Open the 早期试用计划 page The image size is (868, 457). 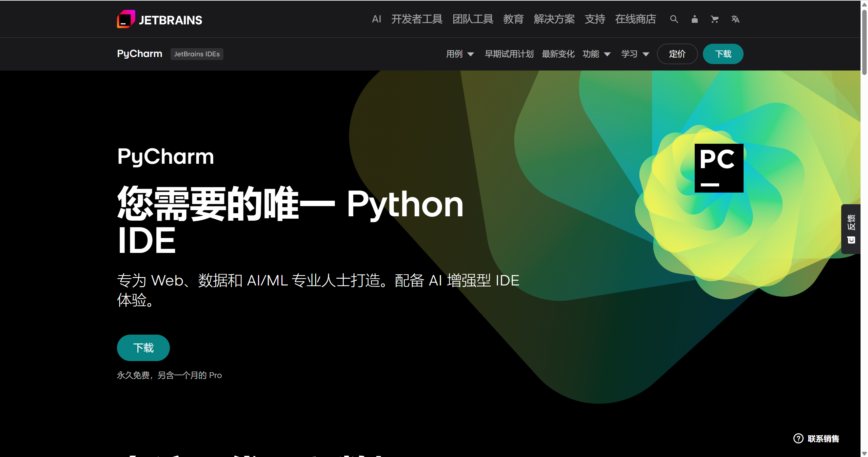(509, 54)
